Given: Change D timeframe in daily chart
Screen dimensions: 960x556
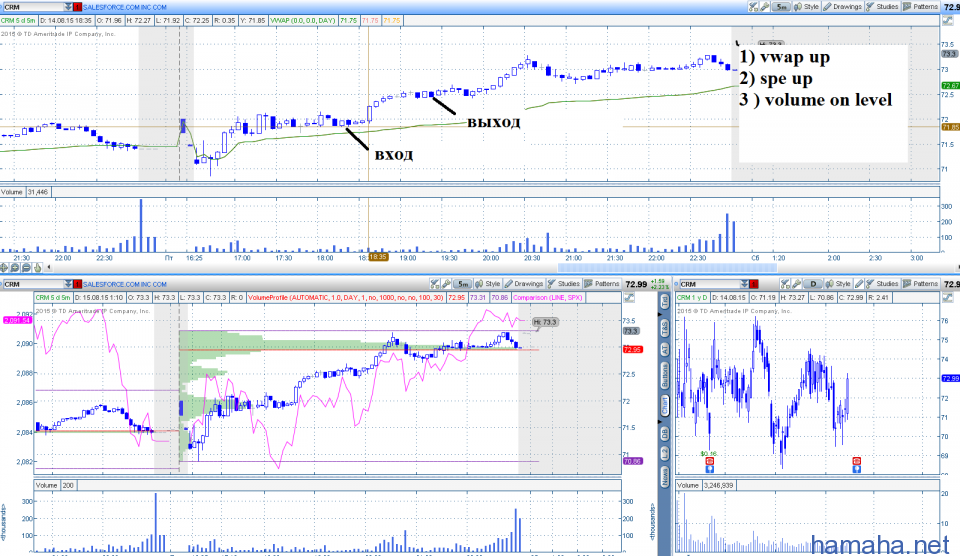Looking at the screenshot, I should (x=813, y=284).
